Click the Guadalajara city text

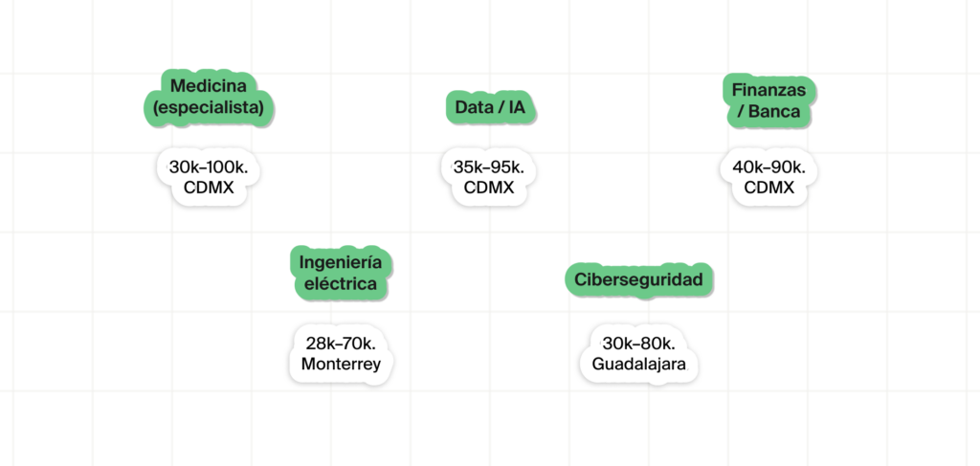pyautogui.click(x=638, y=365)
